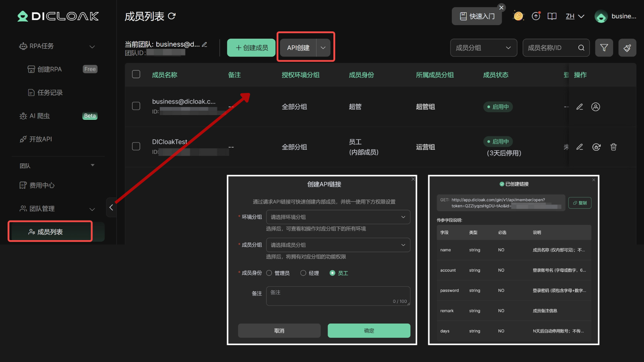Viewport: 644px width, 362px height.
Task: Click the clear brush button
Action: click(x=627, y=48)
